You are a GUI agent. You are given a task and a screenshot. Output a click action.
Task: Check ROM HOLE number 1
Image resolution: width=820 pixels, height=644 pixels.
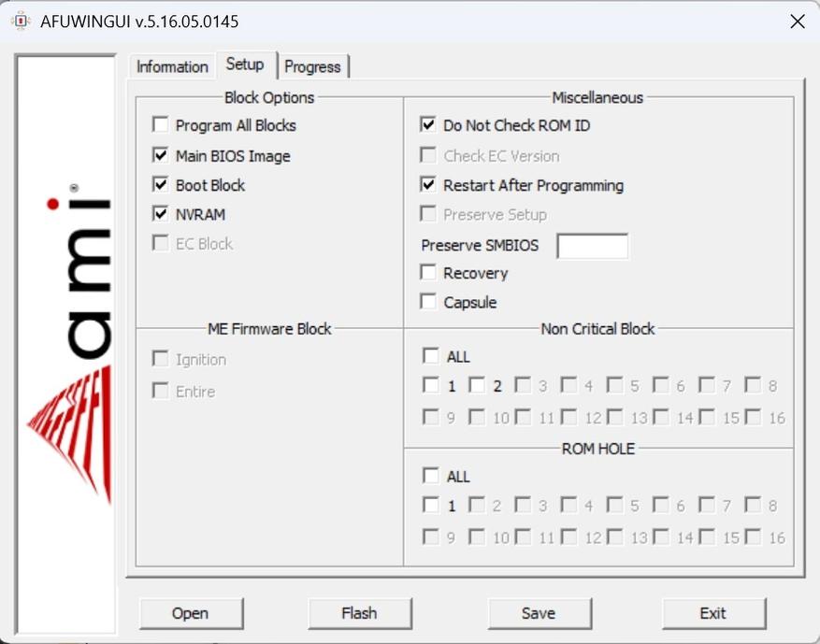point(431,505)
